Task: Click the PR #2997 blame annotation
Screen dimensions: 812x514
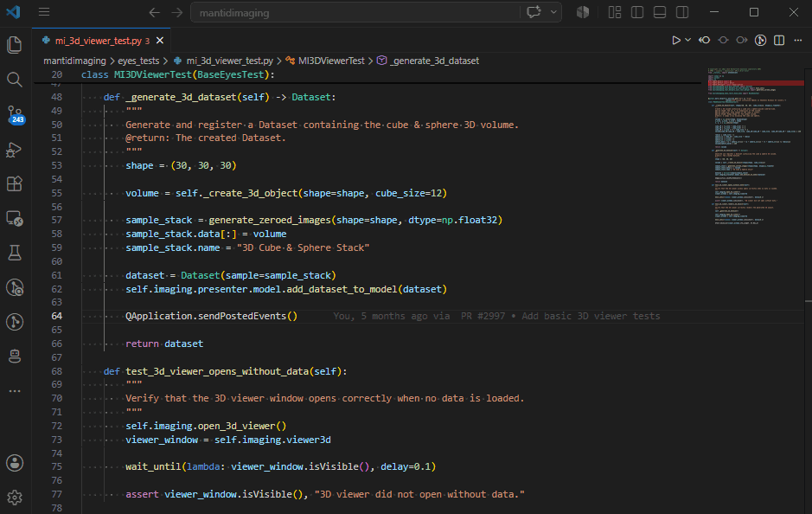Action: click(483, 316)
